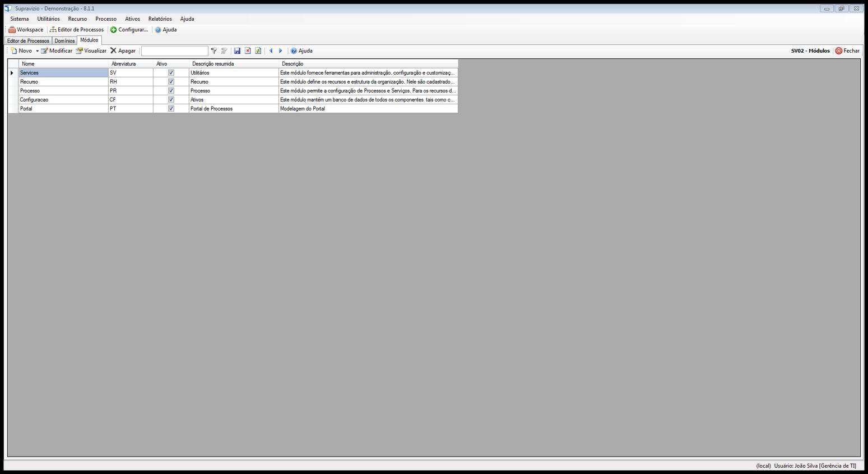Open the Sistema menu
Viewport: 868px width, 474px height.
[20, 19]
